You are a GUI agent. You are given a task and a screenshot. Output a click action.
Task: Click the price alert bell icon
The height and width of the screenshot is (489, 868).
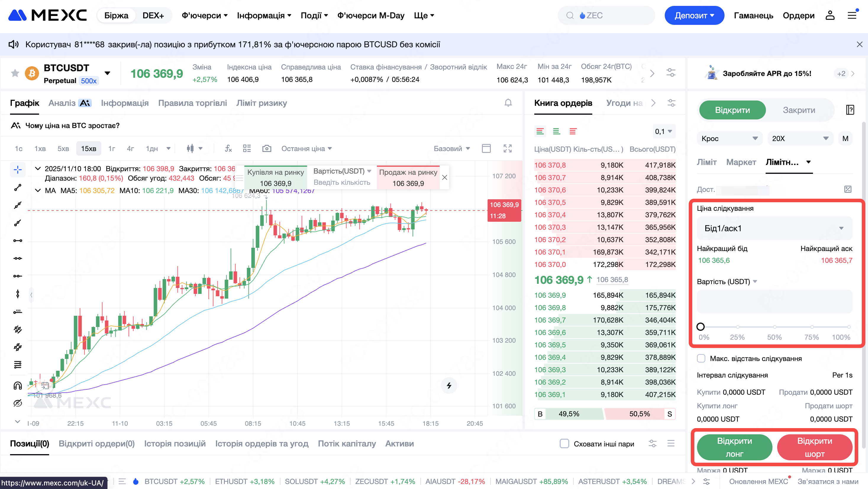tap(508, 103)
